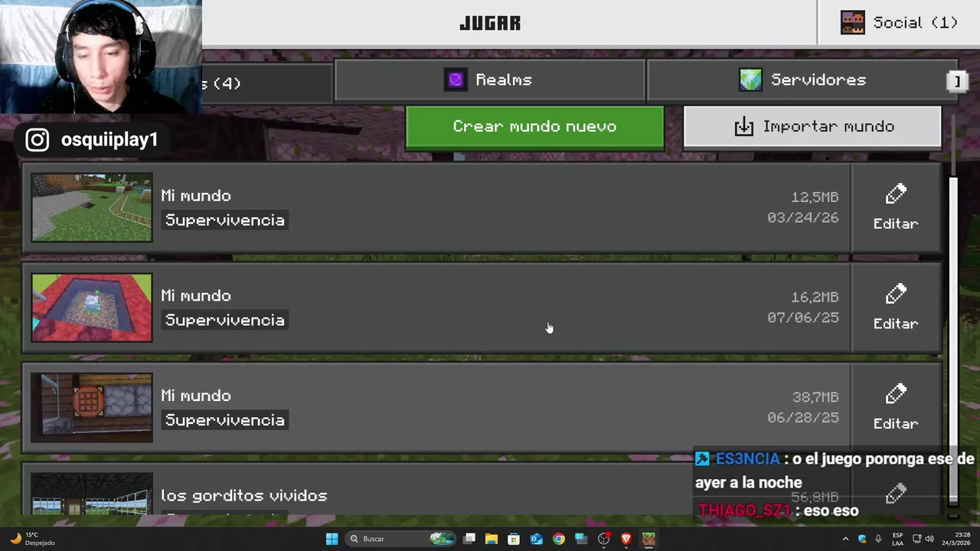Click the 07/06/25 date text
The image size is (980, 551).
coord(803,318)
